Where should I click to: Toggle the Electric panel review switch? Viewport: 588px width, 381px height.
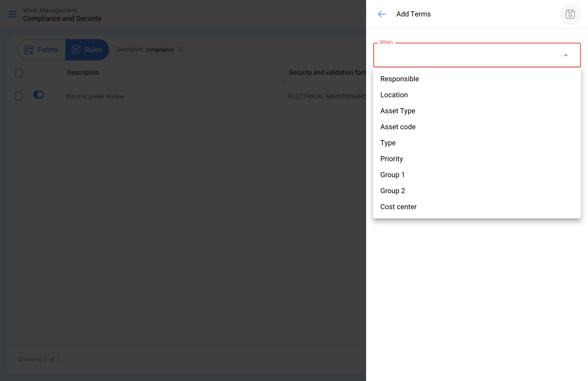(x=39, y=95)
